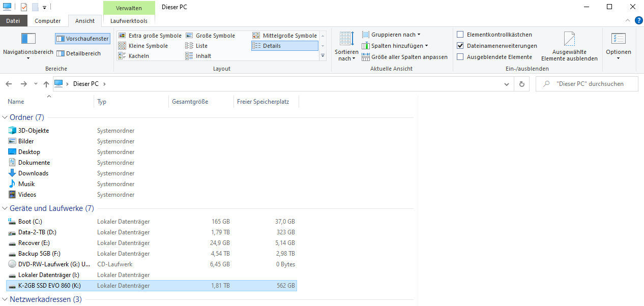Select the Downloads folder icon
Viewport: 644px width, 306px height.
(12, 173)
